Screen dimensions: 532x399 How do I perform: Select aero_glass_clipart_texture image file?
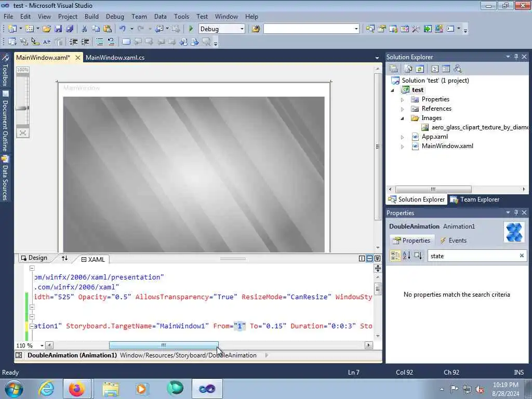(x=475, y=127)
